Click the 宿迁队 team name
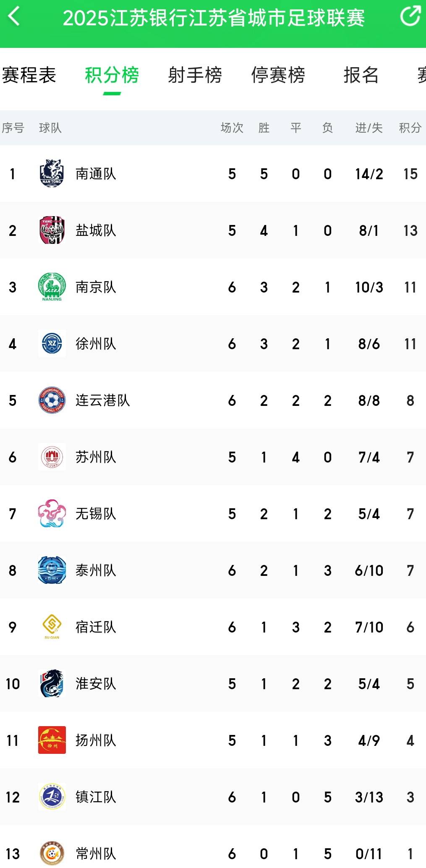This screenshot has height=868, width=426. pyautogui.click(x=95, y=627)
